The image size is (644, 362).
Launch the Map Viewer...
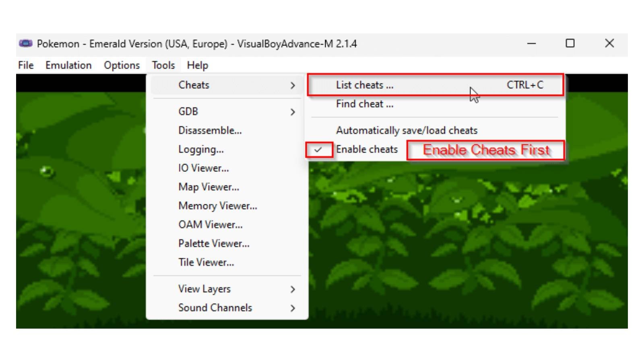pyautogui.click(x=227, y=187)
